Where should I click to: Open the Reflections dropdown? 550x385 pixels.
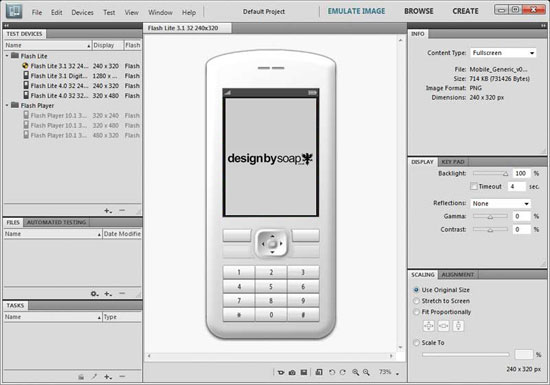pyautogui.click(x=500, y=203)
